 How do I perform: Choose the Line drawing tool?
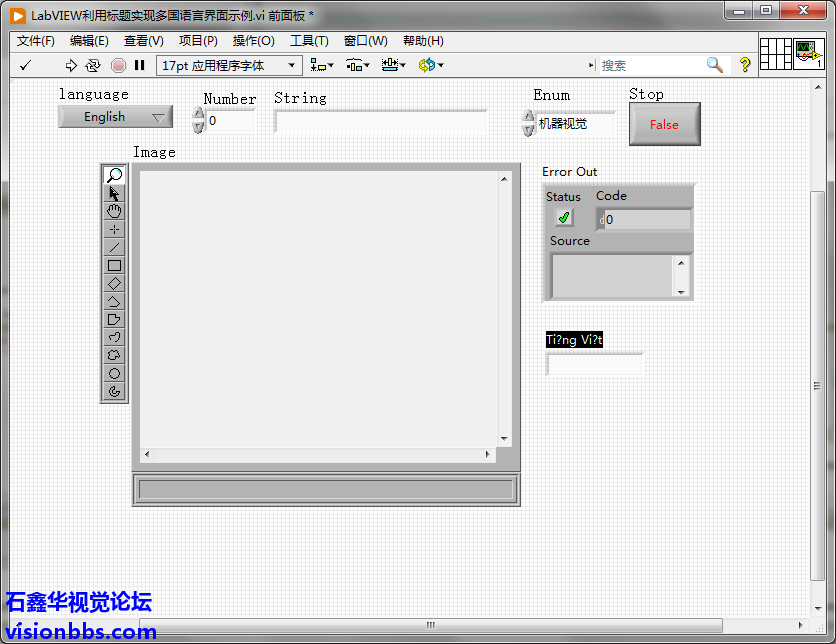click(114, 247)
